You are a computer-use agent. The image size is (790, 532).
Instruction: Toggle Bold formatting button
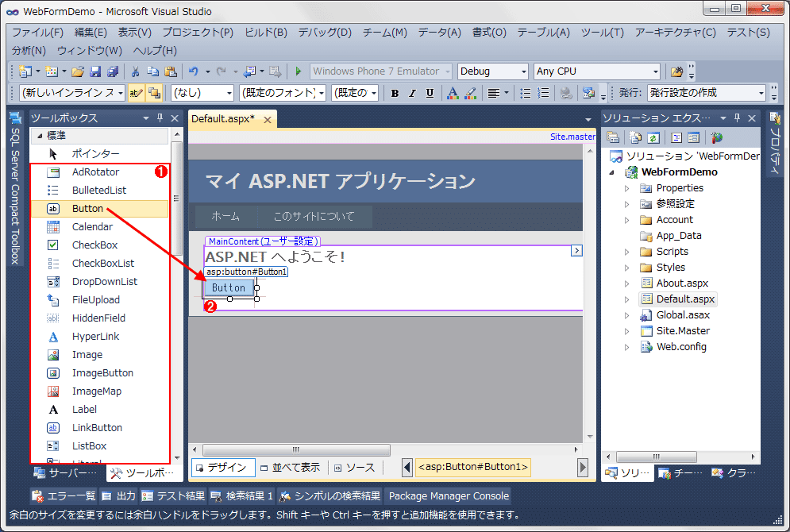point(395,93)
